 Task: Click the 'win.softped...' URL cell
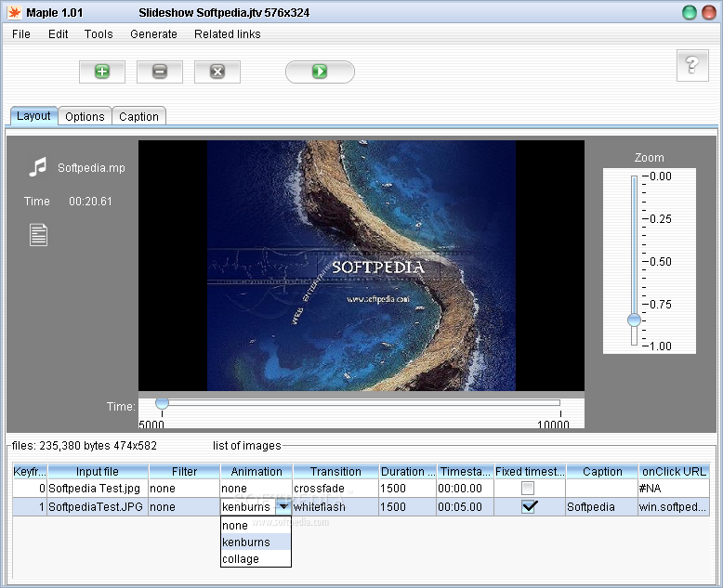(x=674, y=507)
